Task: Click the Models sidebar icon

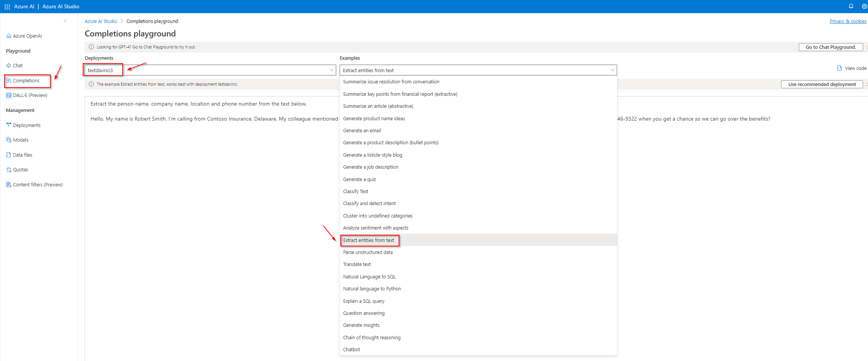Action: [x=9, y=140]
